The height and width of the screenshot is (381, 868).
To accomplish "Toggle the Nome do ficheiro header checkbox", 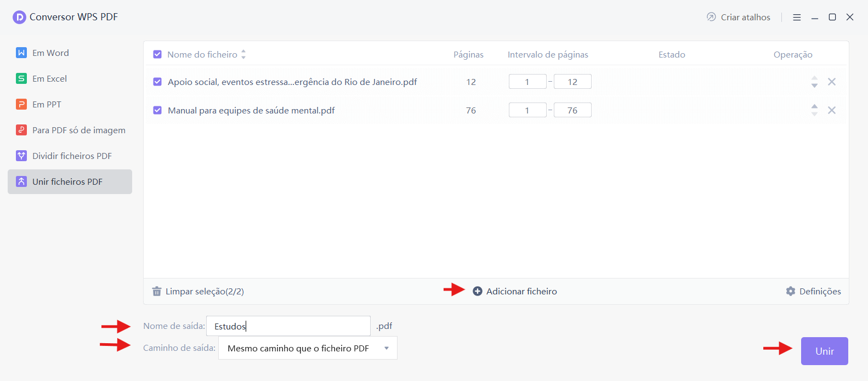I will click(157, 54).
